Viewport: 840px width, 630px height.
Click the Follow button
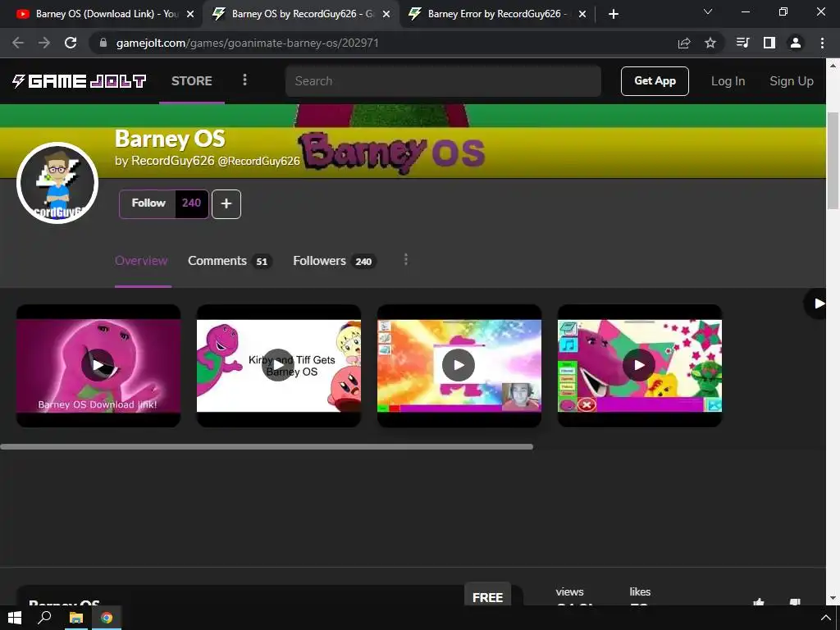pos(148,203)
